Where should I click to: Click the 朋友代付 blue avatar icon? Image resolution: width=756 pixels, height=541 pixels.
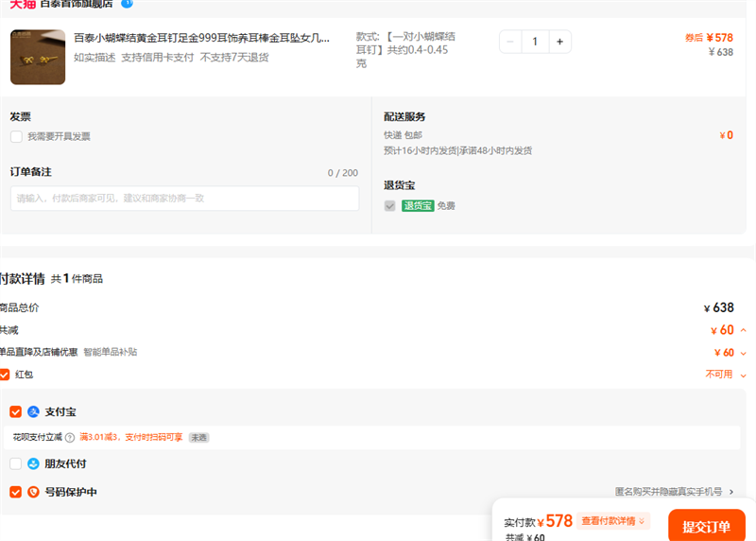[x=33, y=463]
